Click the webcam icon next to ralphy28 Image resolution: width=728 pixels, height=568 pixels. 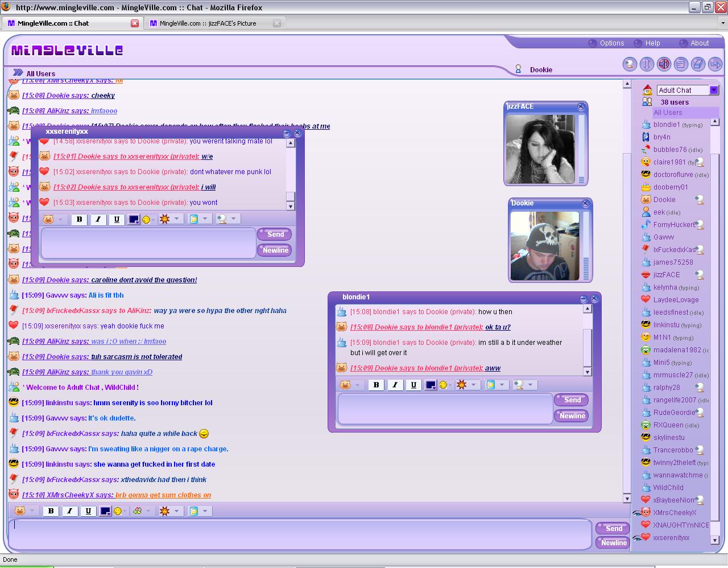[x=700, y=388]
